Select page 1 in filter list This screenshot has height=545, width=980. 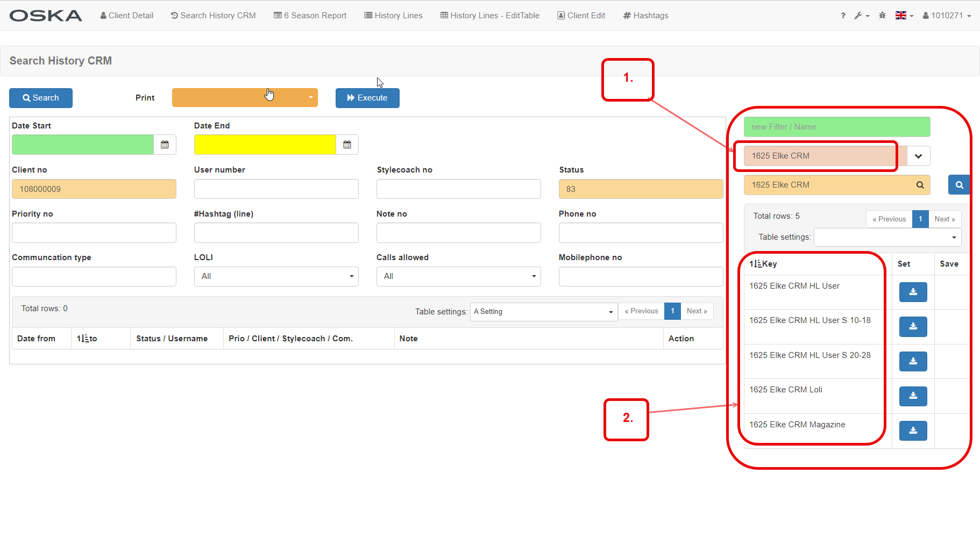pyautogui.click(x=920, y=219)
